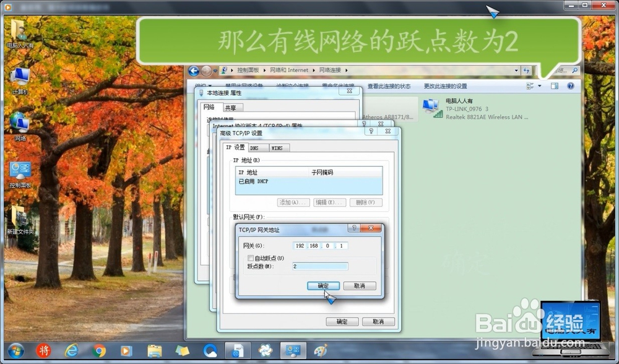Select 计算机 desktop icon
The image size is (619, 364).
(20, 81)
